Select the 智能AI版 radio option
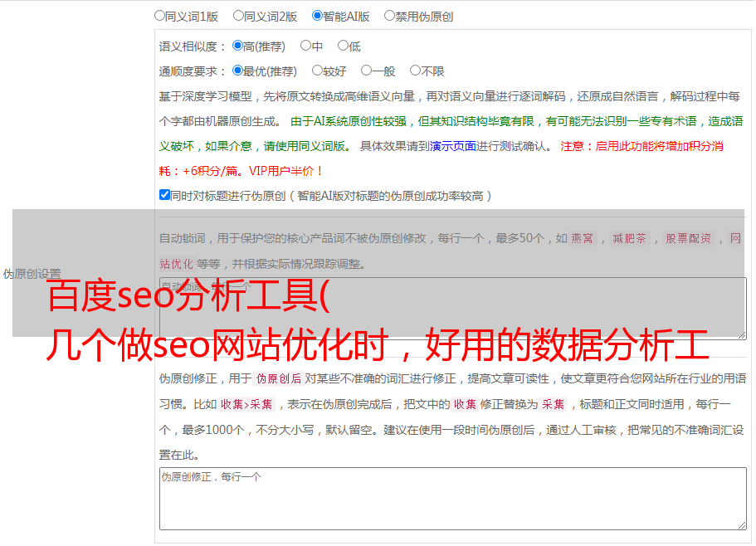Viewport: 756px width, 546px height. tap(317, 16)
